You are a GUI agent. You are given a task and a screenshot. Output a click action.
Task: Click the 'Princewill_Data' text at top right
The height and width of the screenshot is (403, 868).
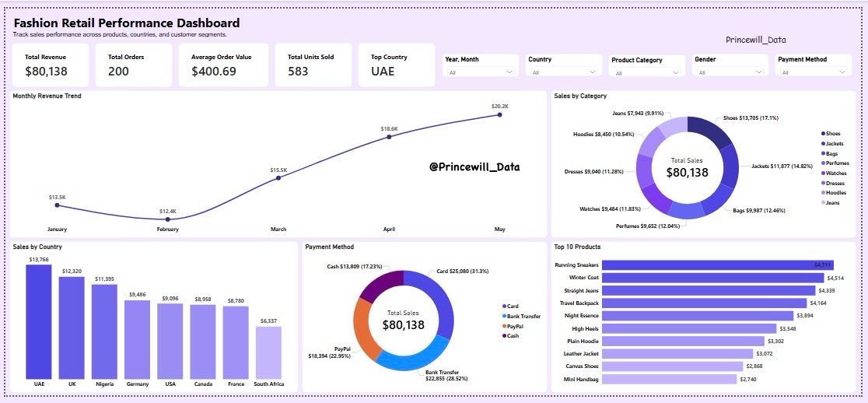point(756,40)
